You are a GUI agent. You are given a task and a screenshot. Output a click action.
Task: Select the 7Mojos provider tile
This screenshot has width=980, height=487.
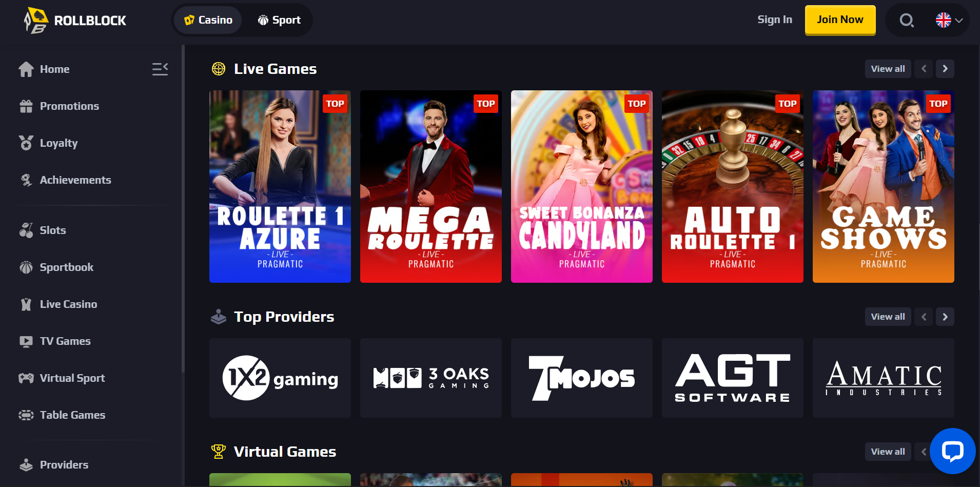pyautogui.click(x=582, y=378)
